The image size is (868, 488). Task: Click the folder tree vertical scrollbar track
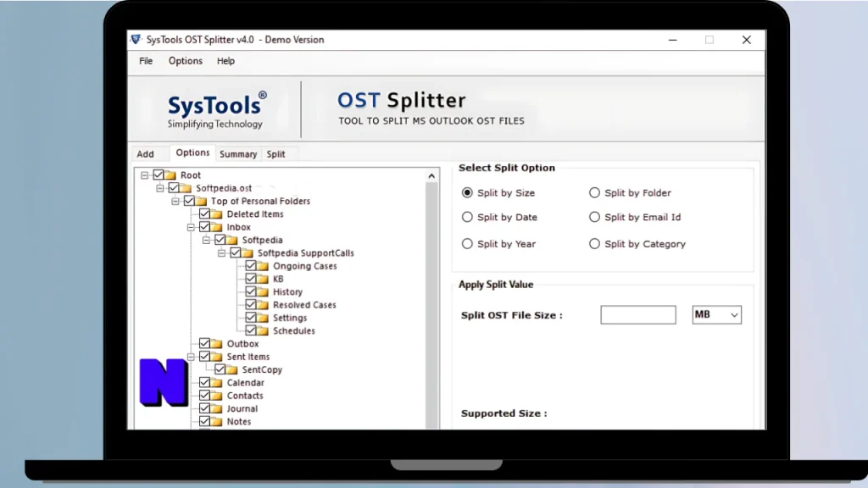coord(431,305)
